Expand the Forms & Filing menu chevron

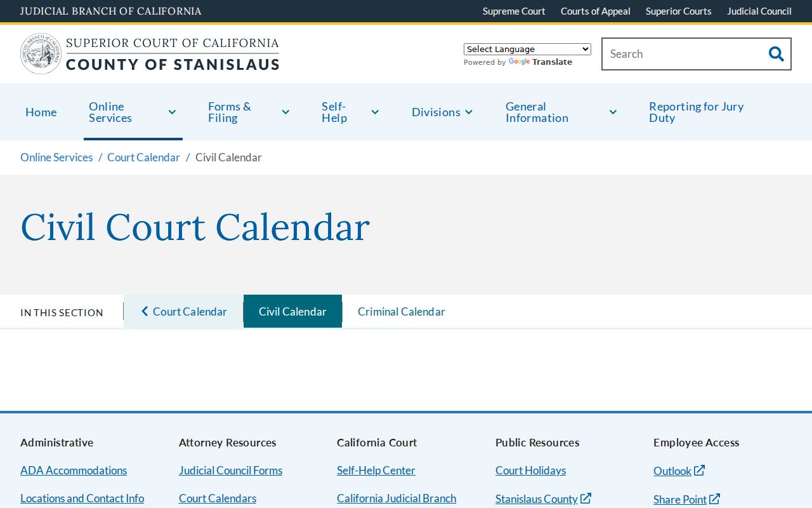pos(285,112)
